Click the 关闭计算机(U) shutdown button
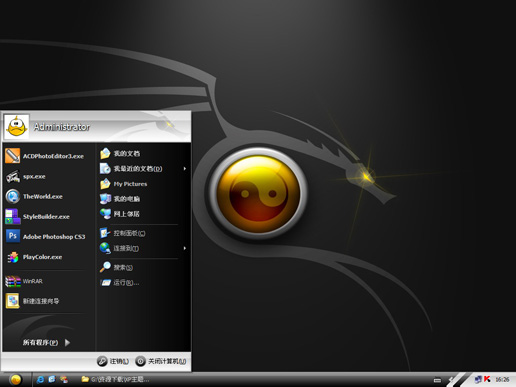516x387 pixels. [x=161, y=361]
